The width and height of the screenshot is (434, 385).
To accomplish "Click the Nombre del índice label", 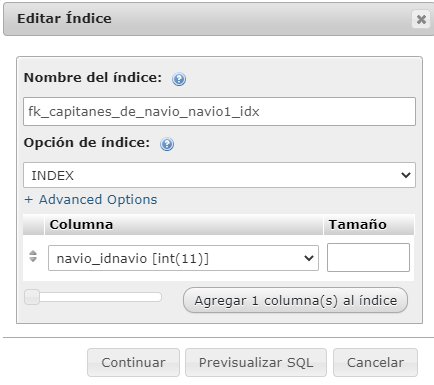I will (93, 78).
